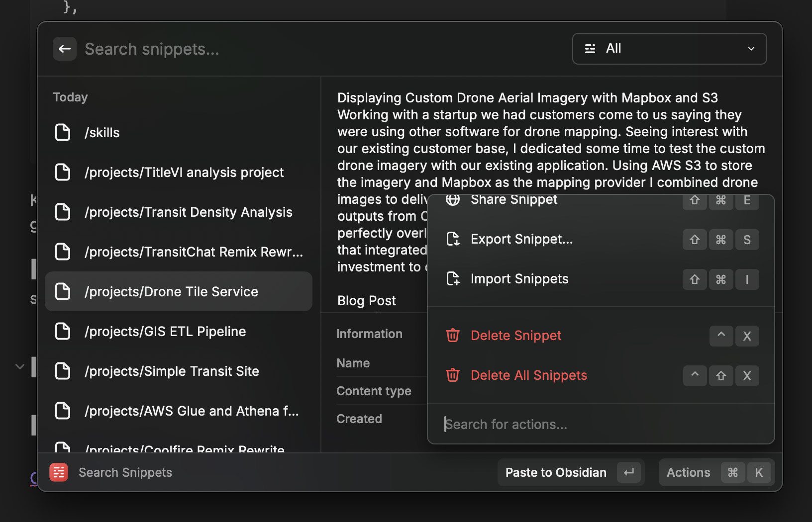Click the Export Snippet file icon
This screenshot has height=522, width=812.
click(453, 239)
